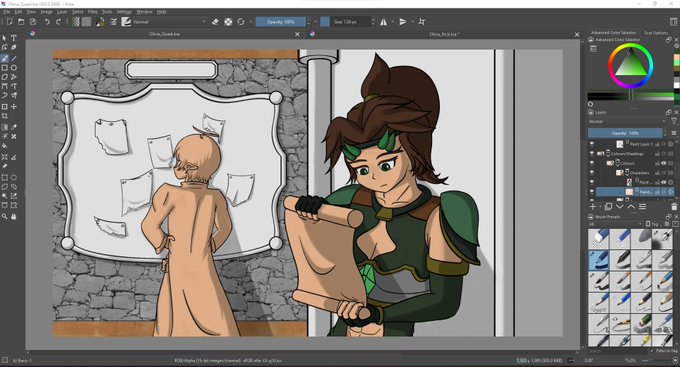Toggle horizontal mirror mode
Screen dimensions: 680x367
[384, 22]
